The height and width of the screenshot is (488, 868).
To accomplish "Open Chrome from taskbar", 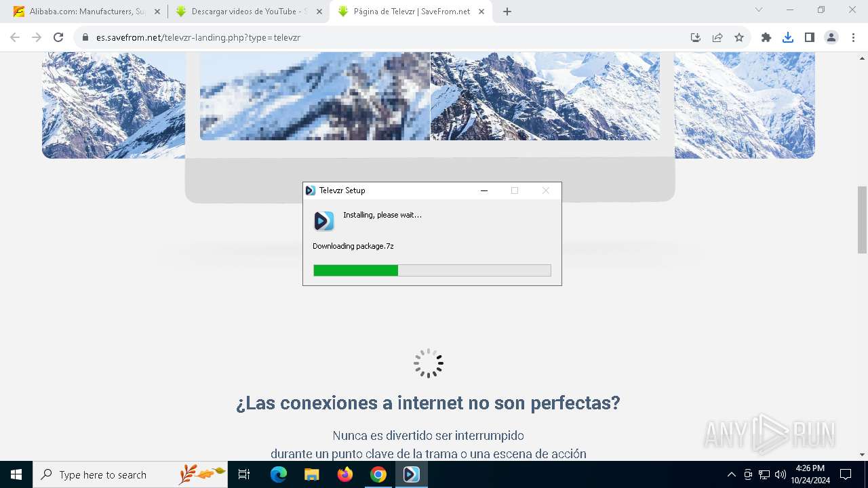I will pos(378,474).
